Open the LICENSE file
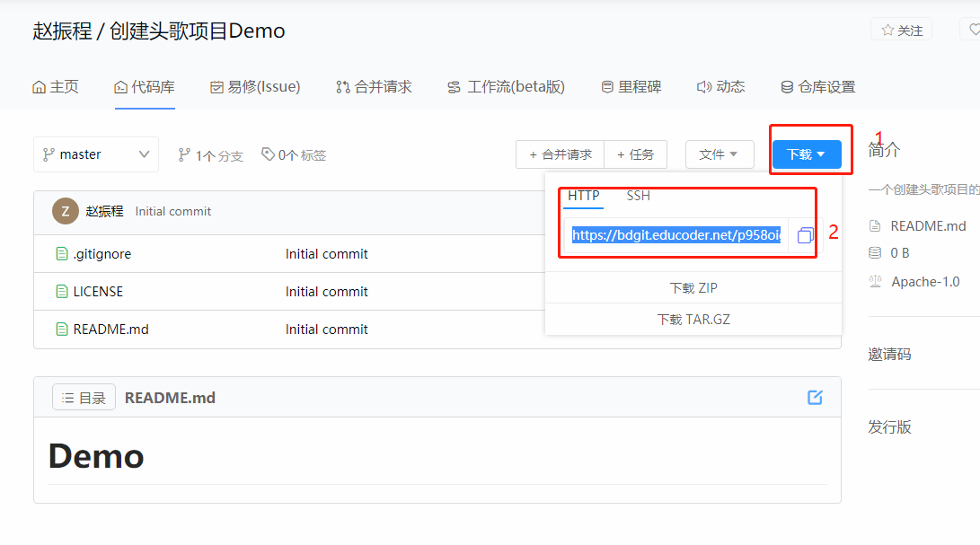 click(98, 291)
